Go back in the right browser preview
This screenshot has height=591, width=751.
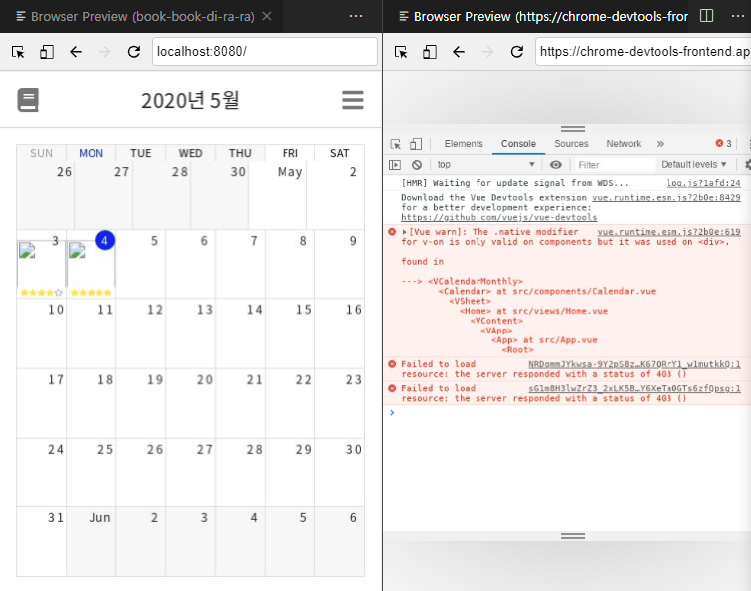pos(459,52)
